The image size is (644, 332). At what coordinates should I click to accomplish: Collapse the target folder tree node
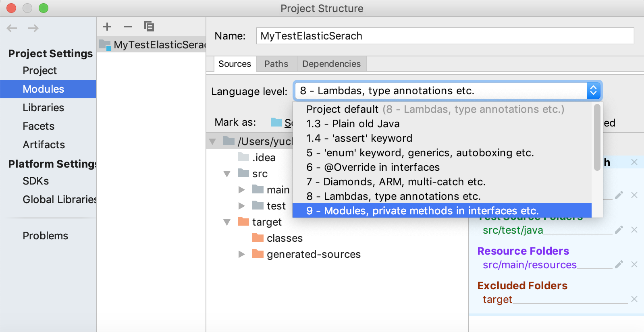point(227,222)
